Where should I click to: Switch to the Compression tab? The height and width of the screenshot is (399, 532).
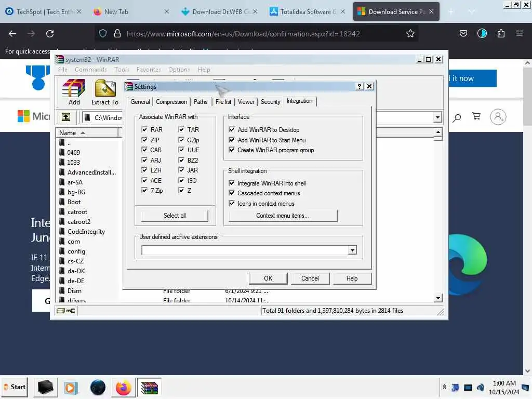(171, 102)
